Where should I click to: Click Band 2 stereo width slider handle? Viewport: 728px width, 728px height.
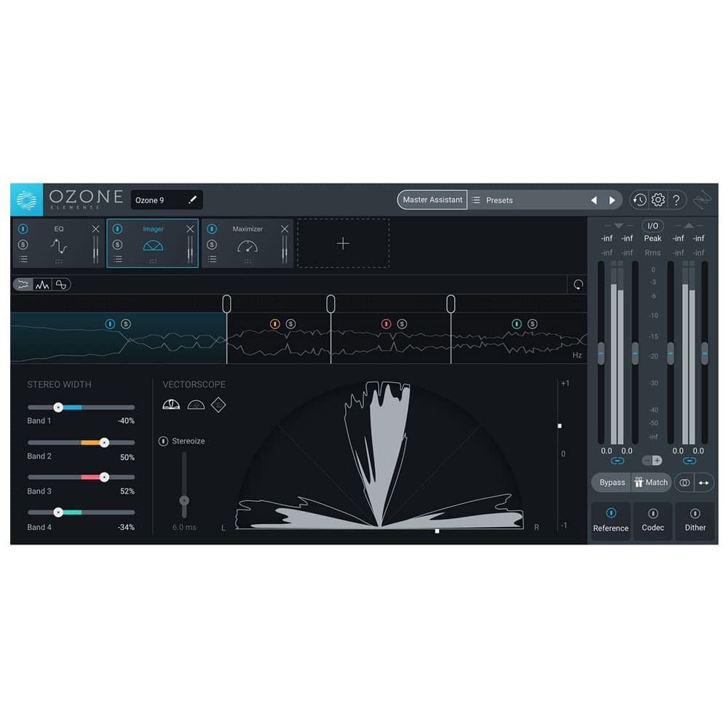[x=104, y=443]
